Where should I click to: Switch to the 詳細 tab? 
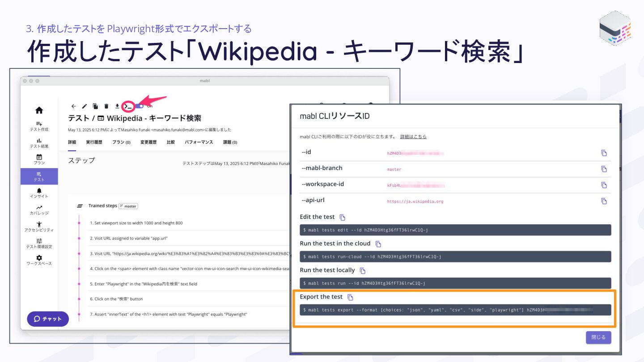(72, 143)
